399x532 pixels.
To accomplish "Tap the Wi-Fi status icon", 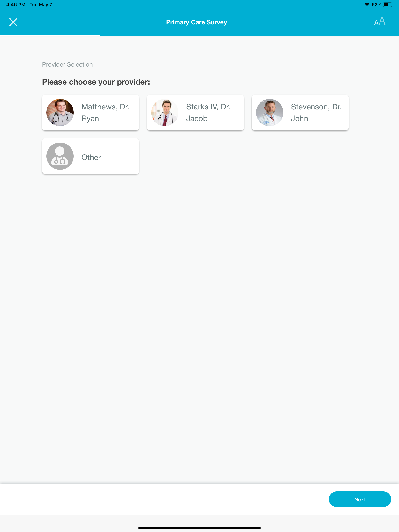I will (x=367, y=4).
